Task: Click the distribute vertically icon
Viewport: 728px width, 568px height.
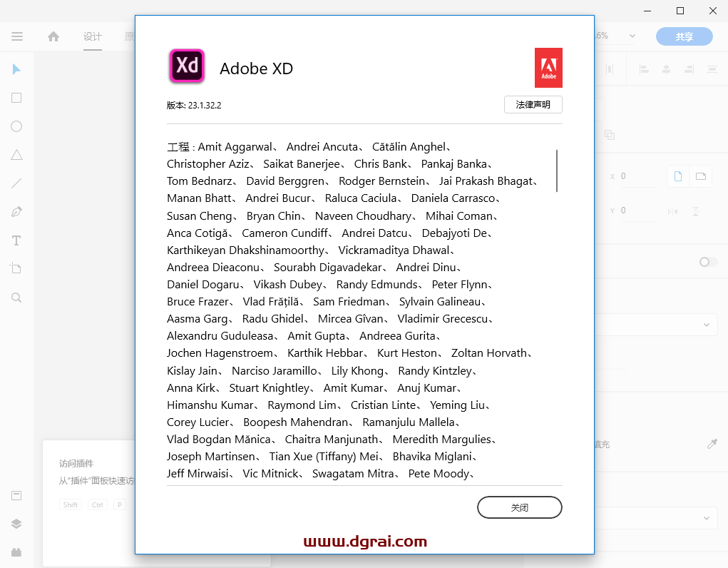Action: [x=712, y=70]
